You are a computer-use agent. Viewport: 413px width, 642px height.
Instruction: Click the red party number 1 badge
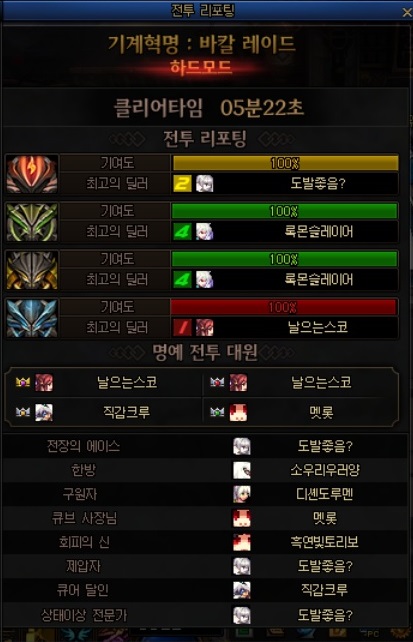pyautogui.click(x=182, y=327)
